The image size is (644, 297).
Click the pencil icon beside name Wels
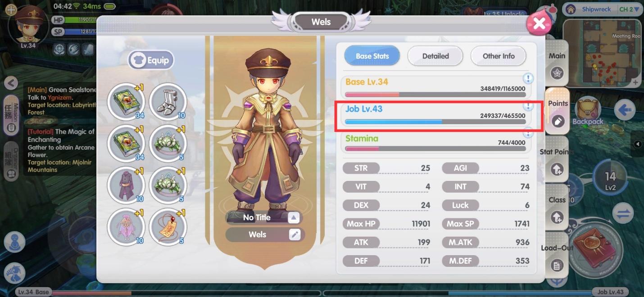pos(295,234)
